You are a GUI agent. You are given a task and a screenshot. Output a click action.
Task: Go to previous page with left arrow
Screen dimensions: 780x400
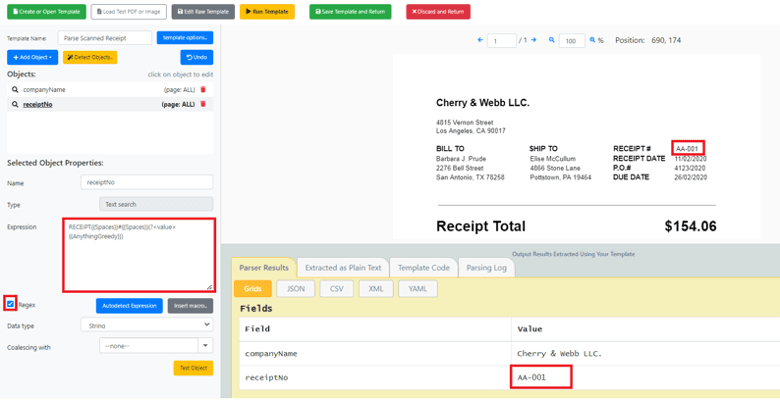[x=479, y=41]
